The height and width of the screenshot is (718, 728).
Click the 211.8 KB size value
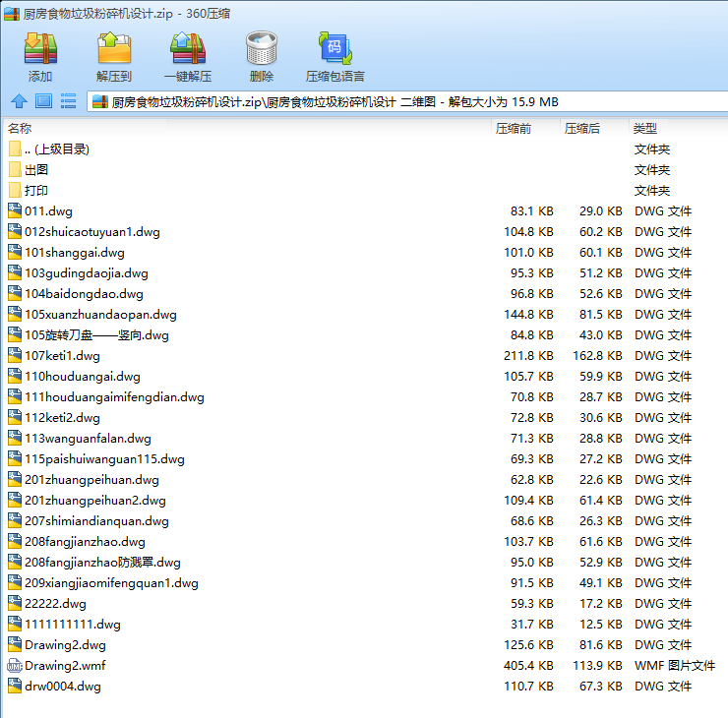tap(528, 355)
